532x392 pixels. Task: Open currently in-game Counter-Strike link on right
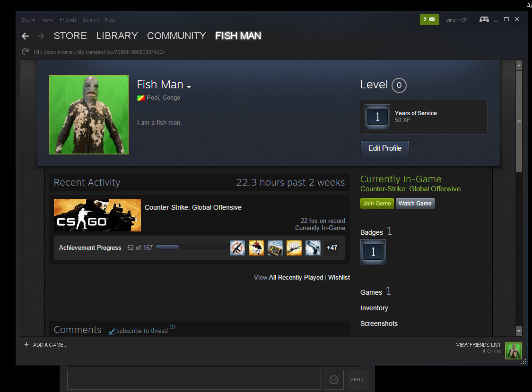coord(410,189)
